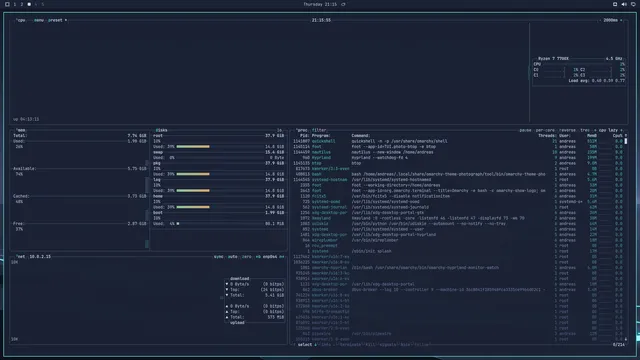The image size is (640, 360).
Task: Toggle lazy cpu sorting mode
Action: tap(608, 130)
